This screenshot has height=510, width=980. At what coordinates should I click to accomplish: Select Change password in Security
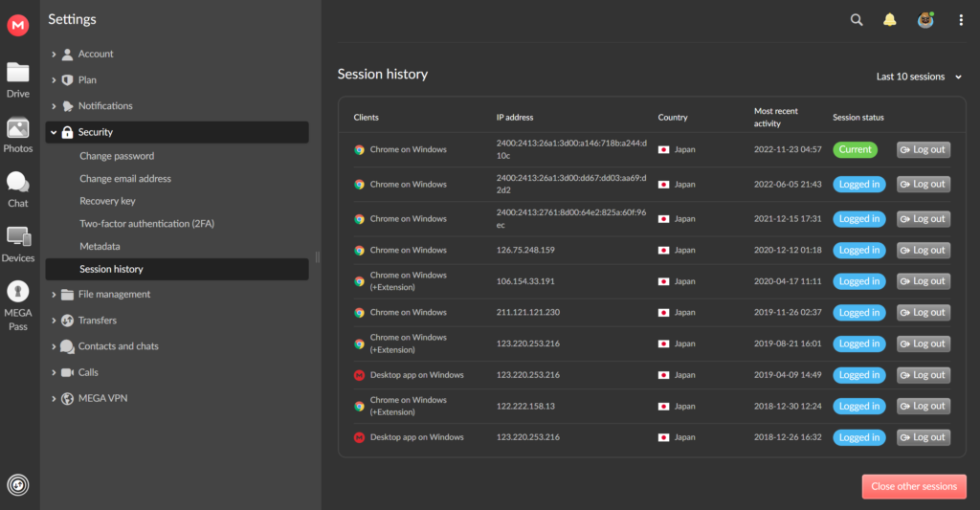[x=117, y=156]
